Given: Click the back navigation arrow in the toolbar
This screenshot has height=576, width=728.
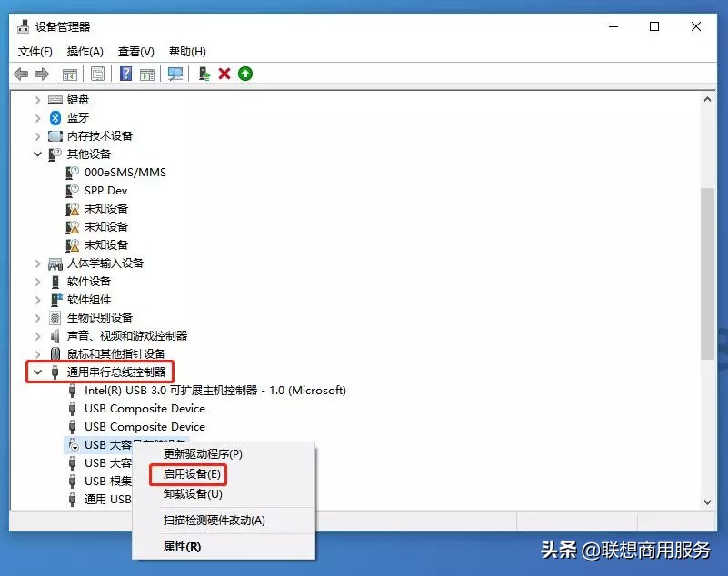Looking at the screenshot, I should (22, 74).
